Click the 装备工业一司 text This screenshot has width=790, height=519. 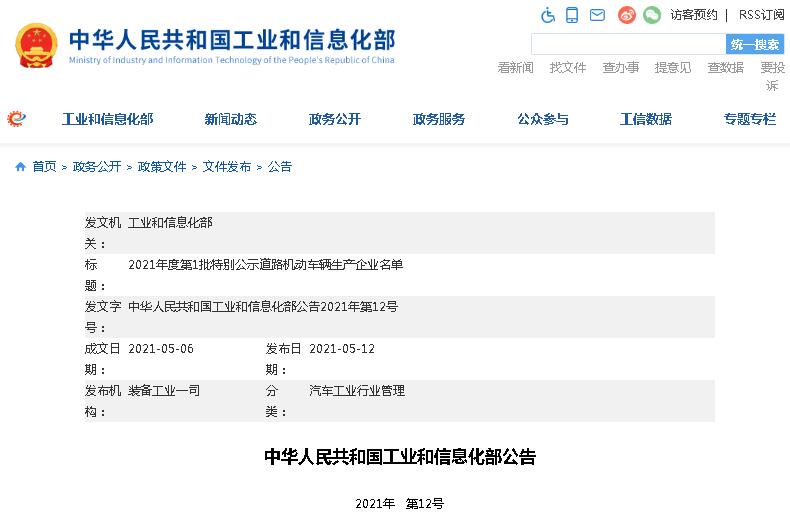click(x=164, y=391)
